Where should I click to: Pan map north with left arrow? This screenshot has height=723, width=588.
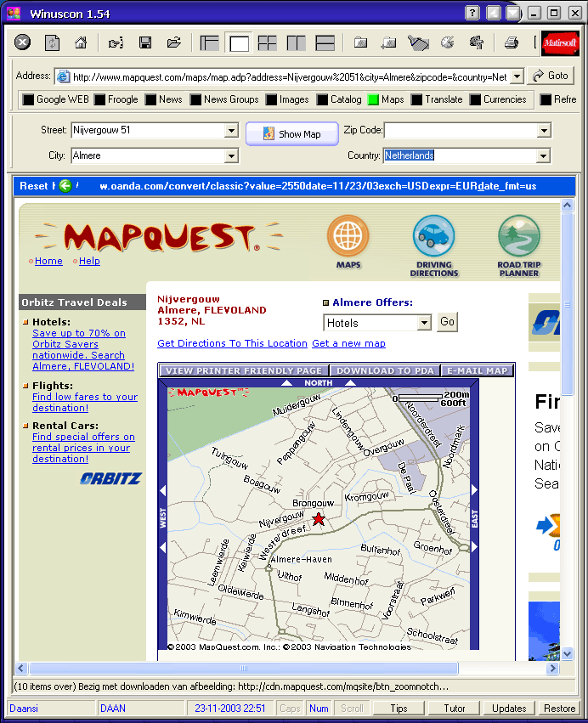pyautogui.click(x=287, y=382)
